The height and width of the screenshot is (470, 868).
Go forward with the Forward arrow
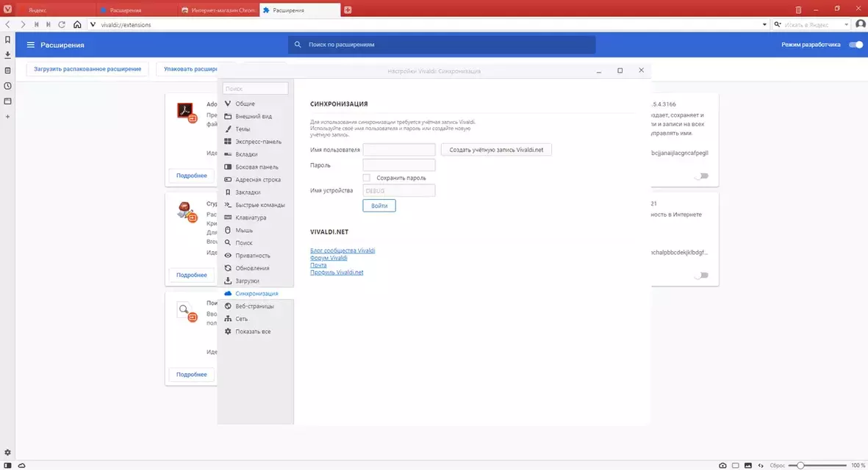pos(23,24)
